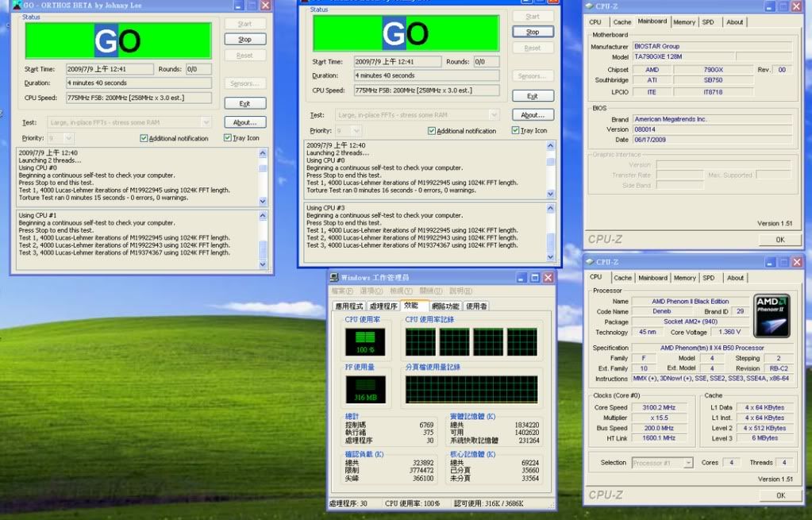Click the AMD Phenom II logo
812x520 pixels.
(772, 316)
